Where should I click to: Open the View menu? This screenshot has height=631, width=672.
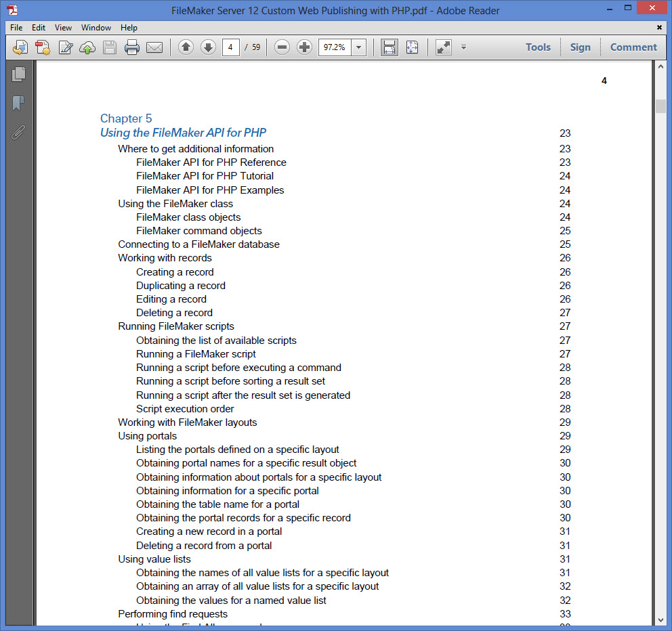click(x=63, y=27)
